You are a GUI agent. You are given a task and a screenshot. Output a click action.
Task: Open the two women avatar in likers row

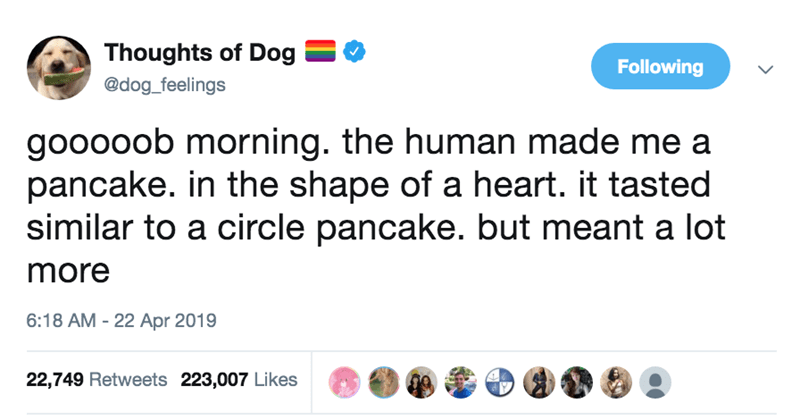[422, 382]
